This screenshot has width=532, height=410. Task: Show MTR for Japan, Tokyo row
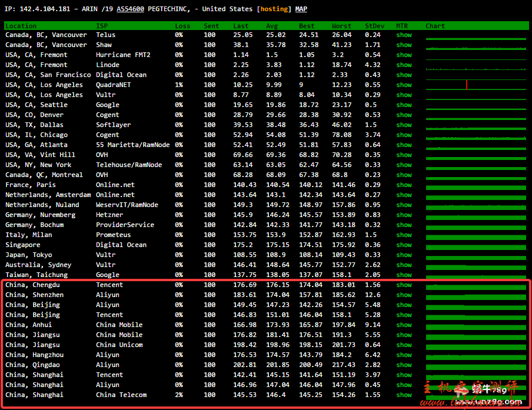[x=404, y=255]
